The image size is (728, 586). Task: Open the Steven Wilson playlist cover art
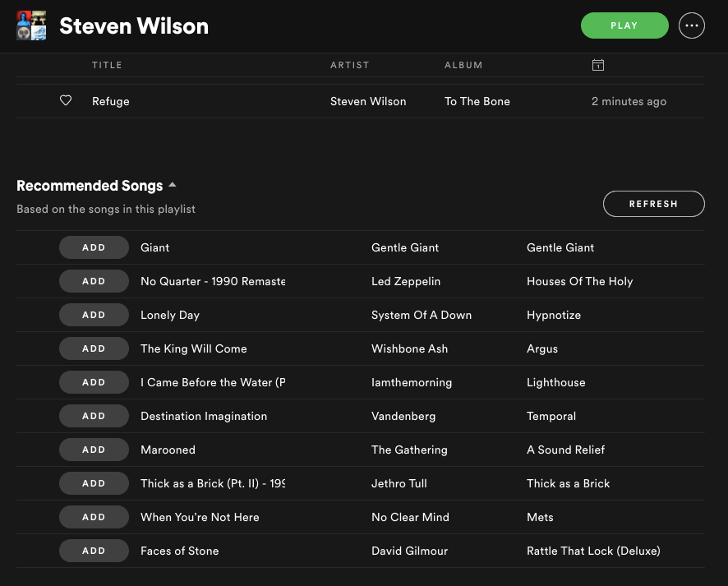(31, 25)
